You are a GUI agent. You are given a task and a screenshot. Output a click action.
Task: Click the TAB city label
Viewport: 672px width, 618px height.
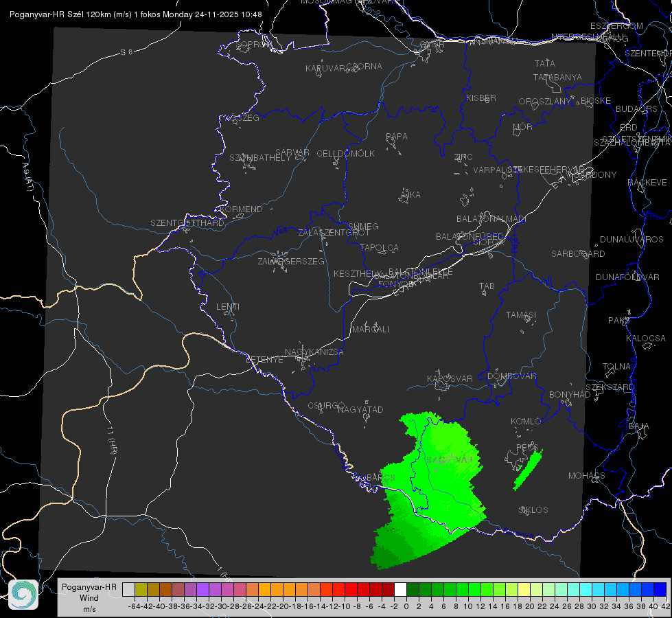(487, 286)
